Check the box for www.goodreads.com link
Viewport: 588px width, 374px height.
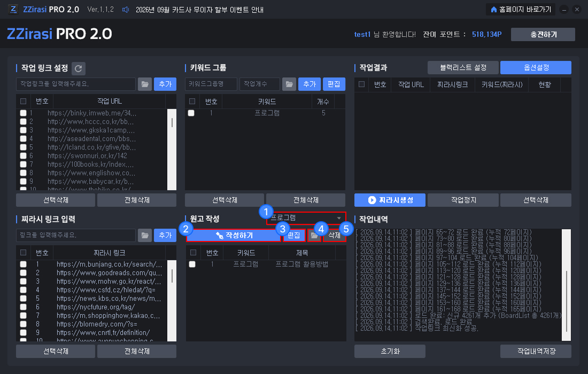pos(23,273)
